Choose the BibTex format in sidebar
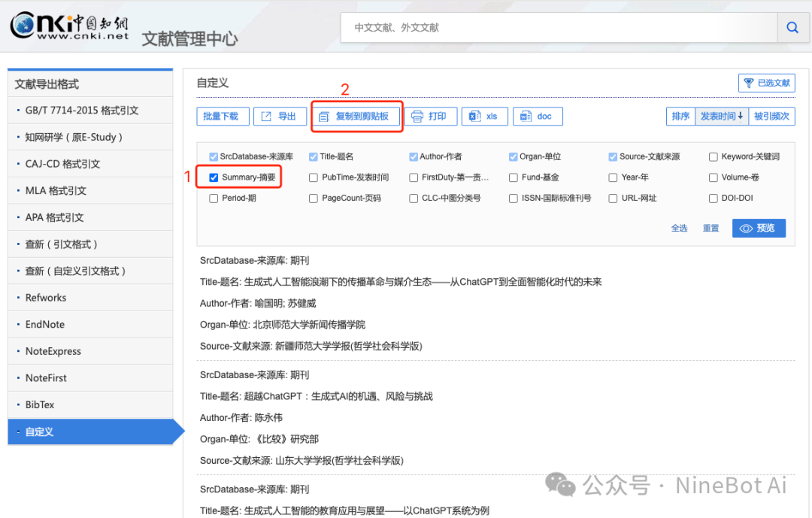 tap(40, 404)
